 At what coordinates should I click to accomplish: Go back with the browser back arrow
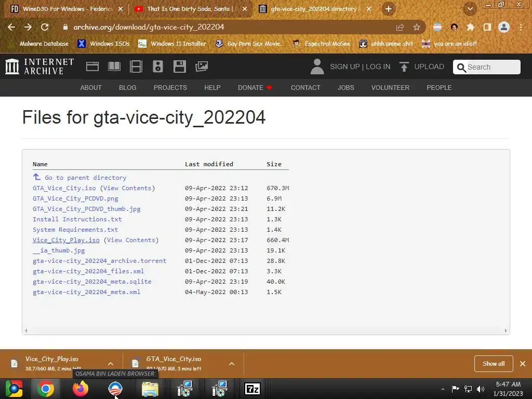tap(11, 27)
